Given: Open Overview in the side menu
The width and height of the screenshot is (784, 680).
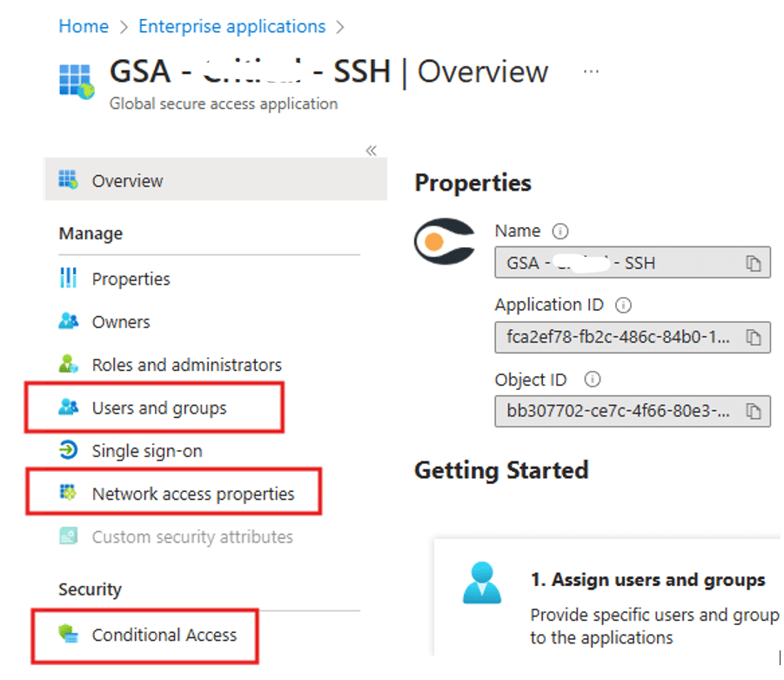Looking at the screenshot, I should (216, 179).
